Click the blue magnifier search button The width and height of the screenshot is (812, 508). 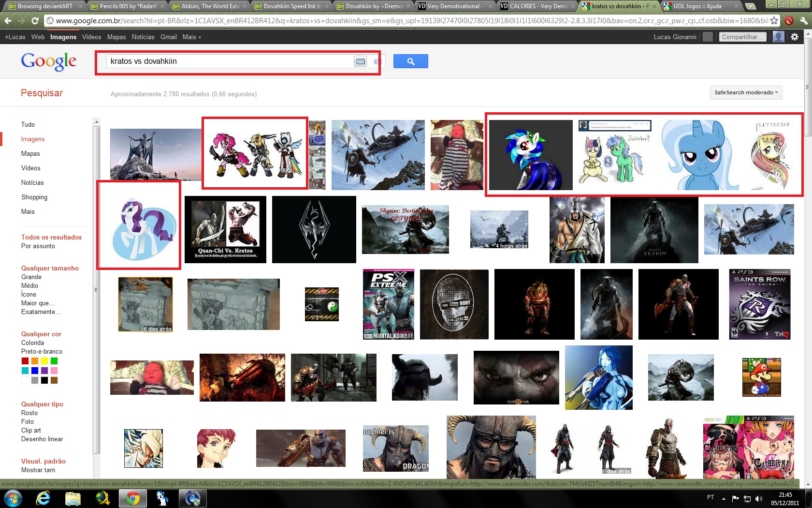tap(411, 61)
